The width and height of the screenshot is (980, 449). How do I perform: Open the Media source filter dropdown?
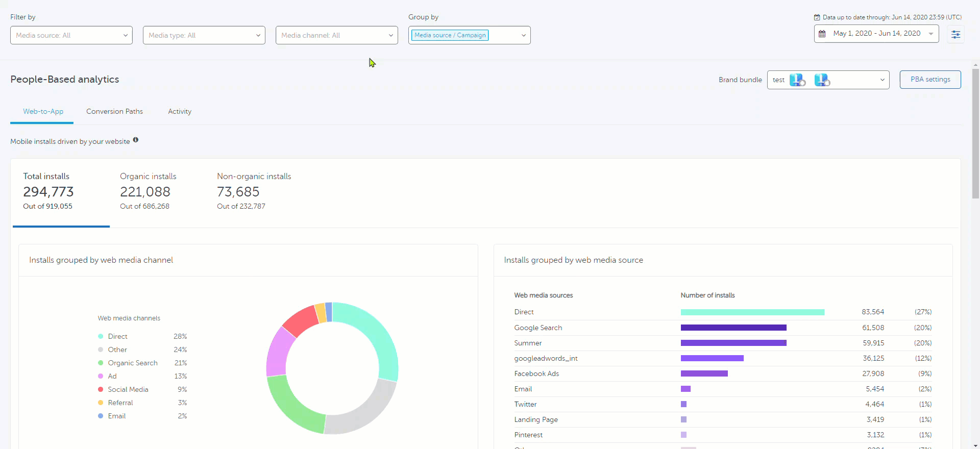coord(71,35)
